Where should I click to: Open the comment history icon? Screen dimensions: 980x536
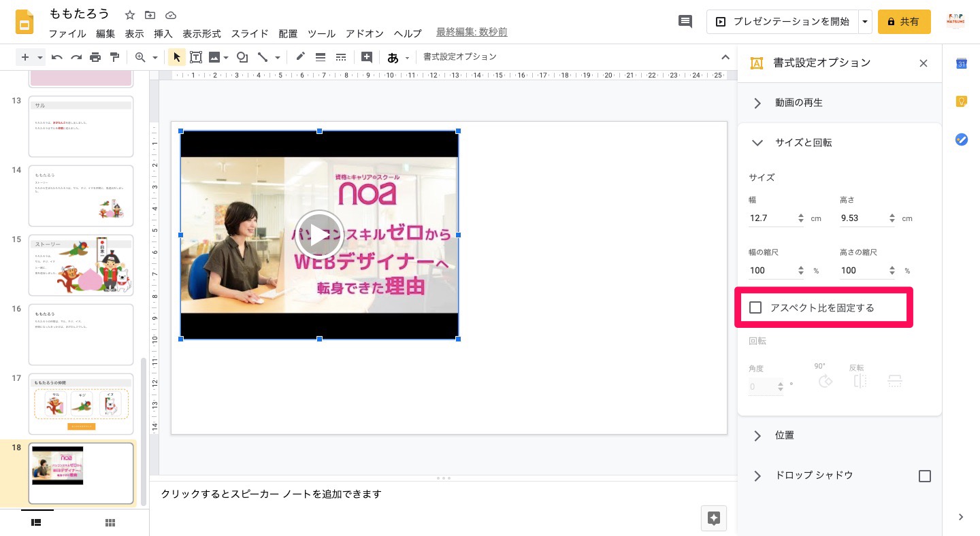click(x=685, y=22)
